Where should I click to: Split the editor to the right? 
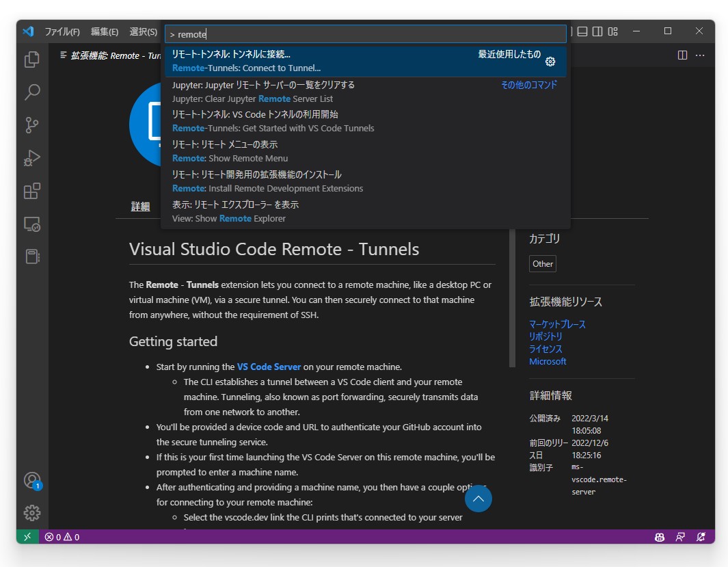point(682,55)
